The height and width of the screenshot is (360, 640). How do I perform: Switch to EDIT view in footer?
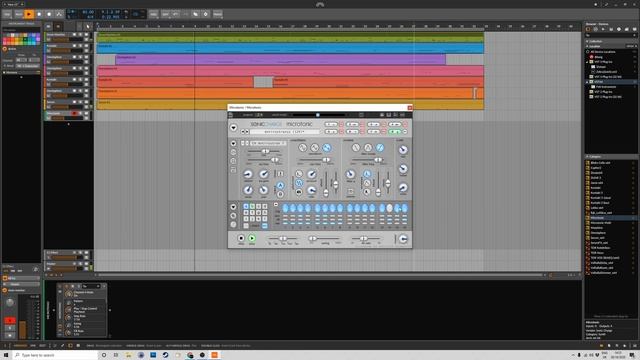pos(42,346)
